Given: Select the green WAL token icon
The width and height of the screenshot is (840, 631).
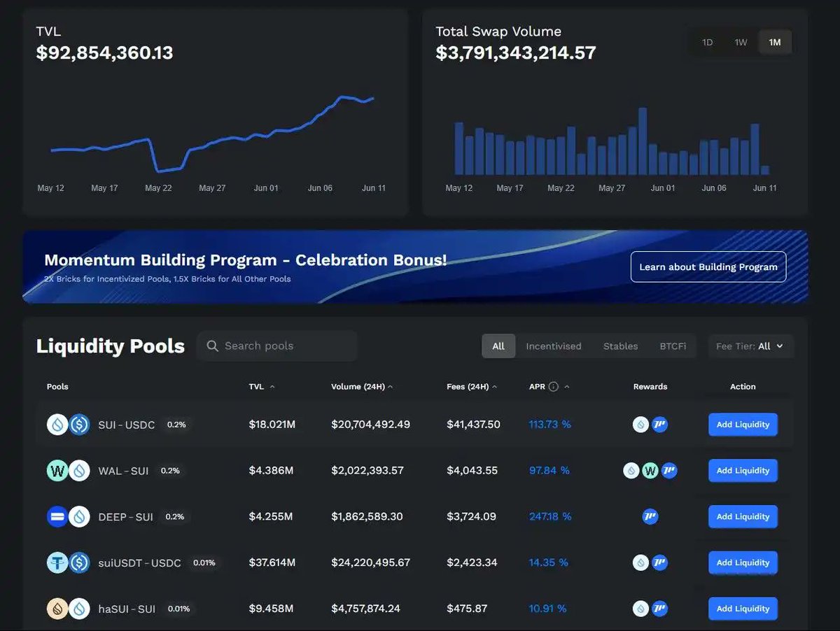Looking at the screenshot, I should pyautogui.click(x=58, y=470).
